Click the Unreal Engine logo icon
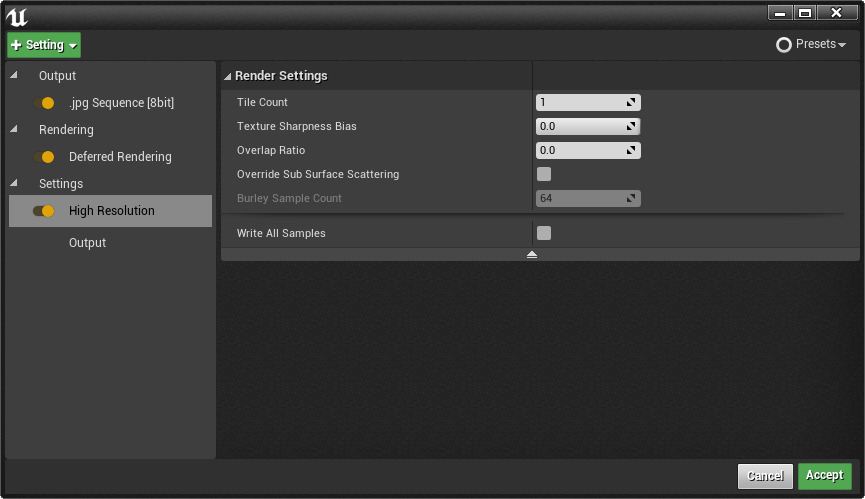The height and width of the screenshot is (499, 865). pyautogui.click(x=17, y=17)
